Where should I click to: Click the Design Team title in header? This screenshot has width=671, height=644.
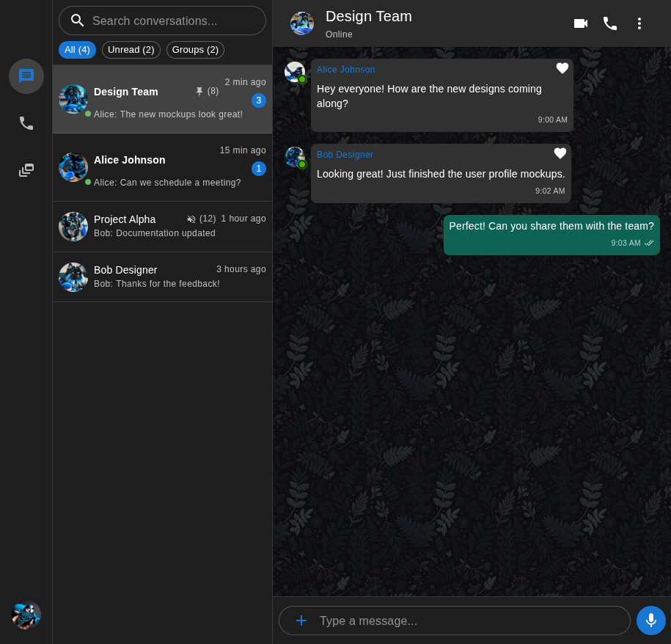point(368,16)
